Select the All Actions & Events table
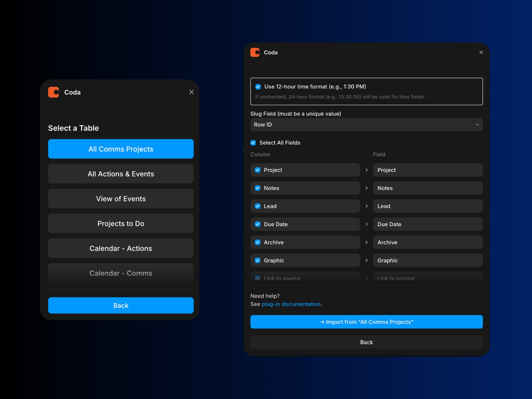 pos(121,174)
